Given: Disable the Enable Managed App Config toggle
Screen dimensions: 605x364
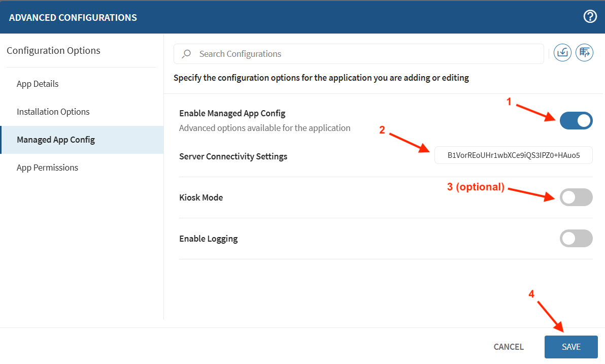Looking at the screenshot, I should pos(576,121).
